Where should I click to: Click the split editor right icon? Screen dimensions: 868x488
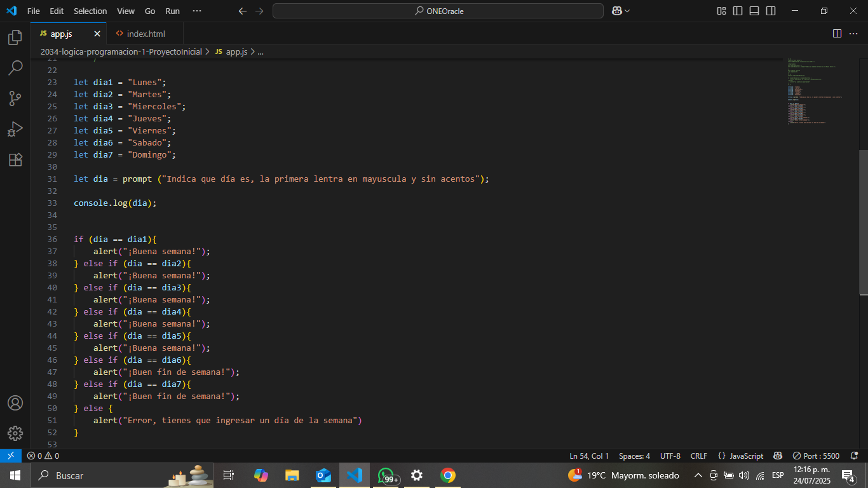click(x=837, y=33)
